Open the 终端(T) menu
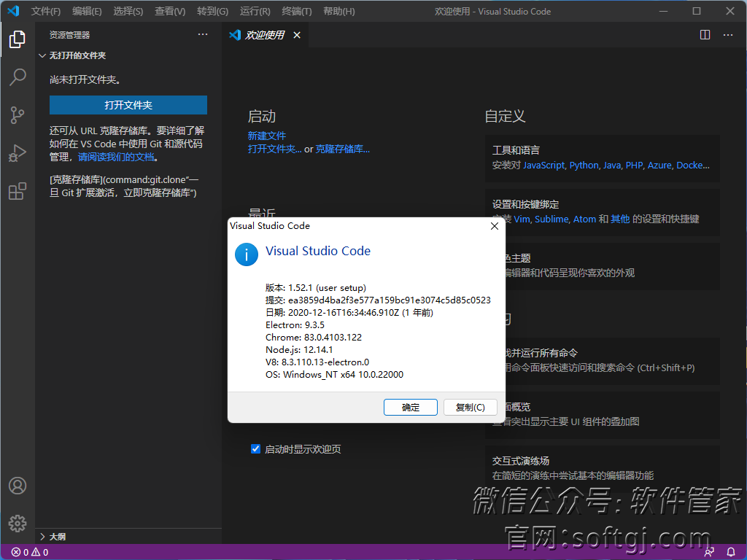 (297, 11)
